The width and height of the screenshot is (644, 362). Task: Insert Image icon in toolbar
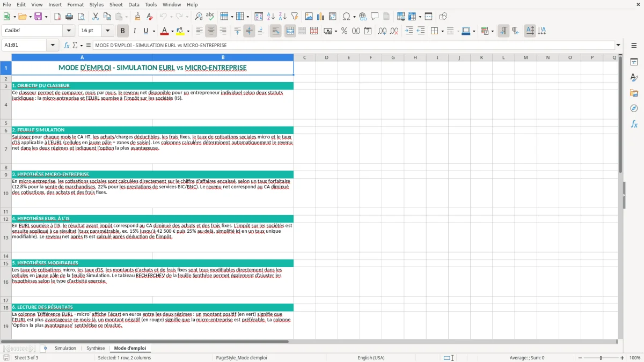coord(309,17)
